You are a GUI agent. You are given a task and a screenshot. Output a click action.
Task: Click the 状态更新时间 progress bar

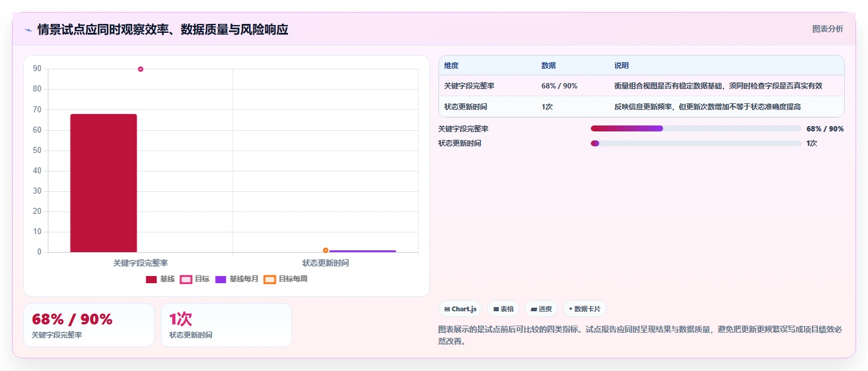coord(696,143)
